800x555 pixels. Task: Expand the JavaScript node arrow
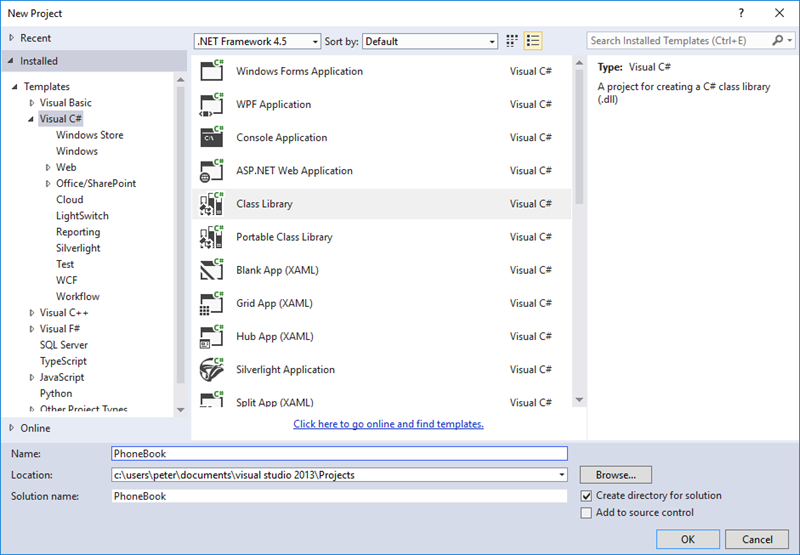click(32, 377)
